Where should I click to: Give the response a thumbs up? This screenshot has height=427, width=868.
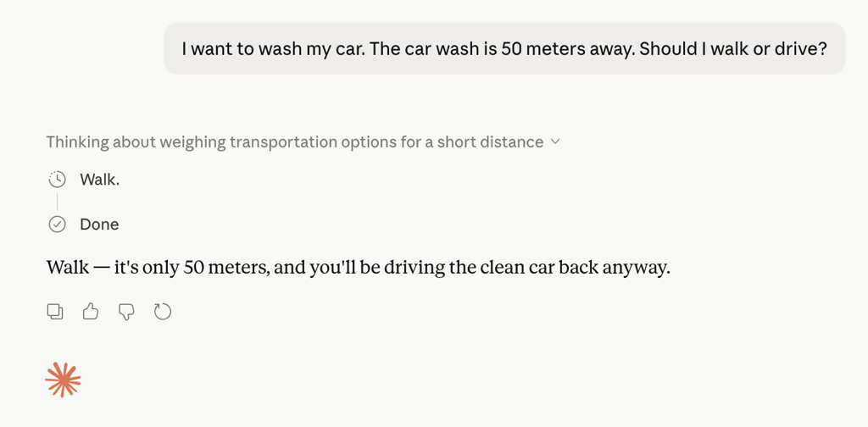pyautogui.click(x=91, y=312)
